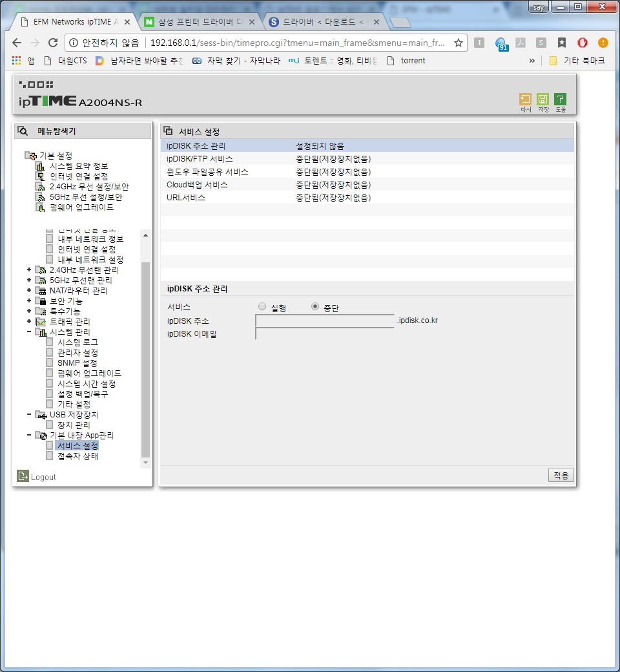Expand the NAT/라우터 관리 tree node
The image size is (620, 672).
coord(28,290)
